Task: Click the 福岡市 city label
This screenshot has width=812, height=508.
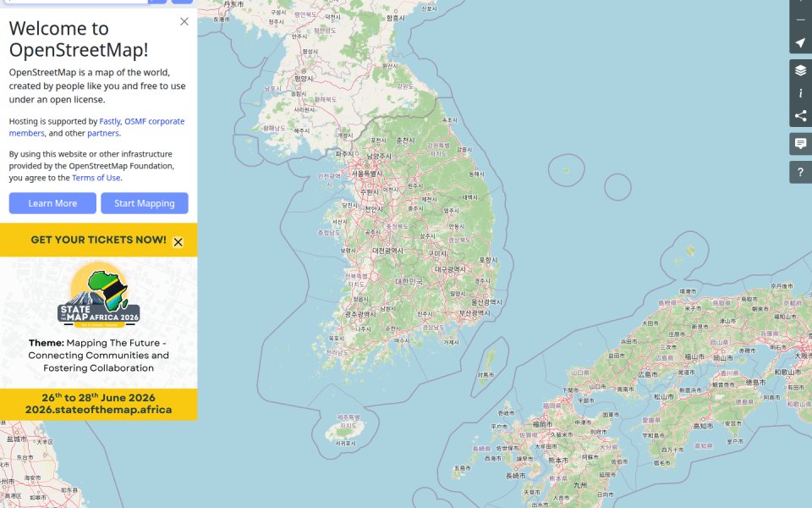Action: pos(542,424)
